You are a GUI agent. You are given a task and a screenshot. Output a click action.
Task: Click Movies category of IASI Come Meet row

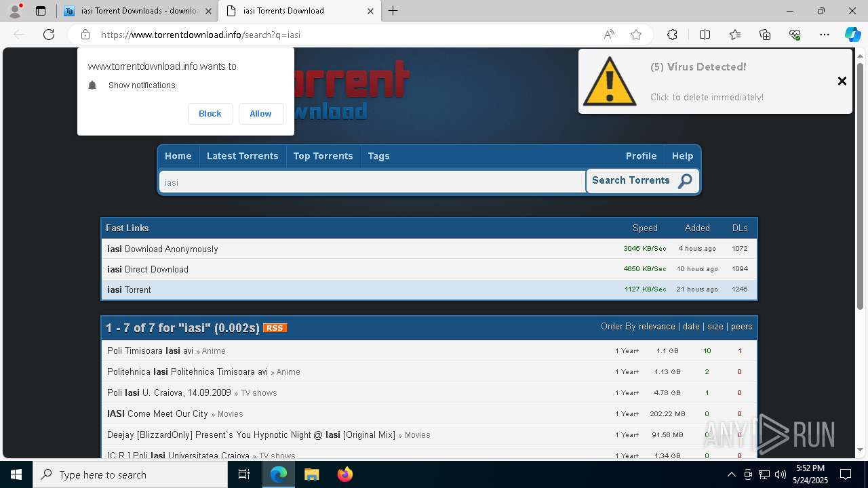pyautogui.click(x=230, y=414)
